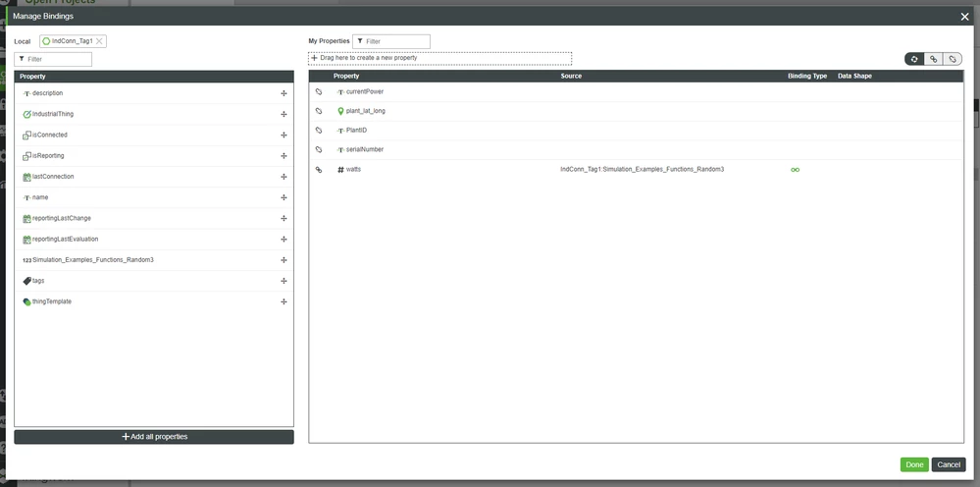Screen dimensions: 980x487
Task: Click the calendar icon of lastConnection
Action: click(26, 177)
